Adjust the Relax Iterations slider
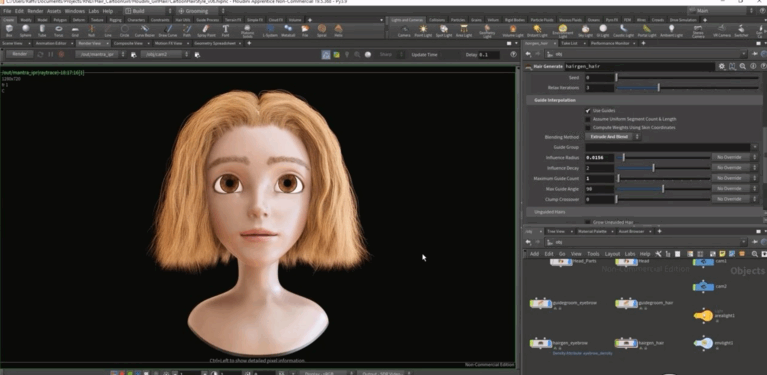Image resolution: width=767 pixels, height=375 pixels. (x=687, y=88)
